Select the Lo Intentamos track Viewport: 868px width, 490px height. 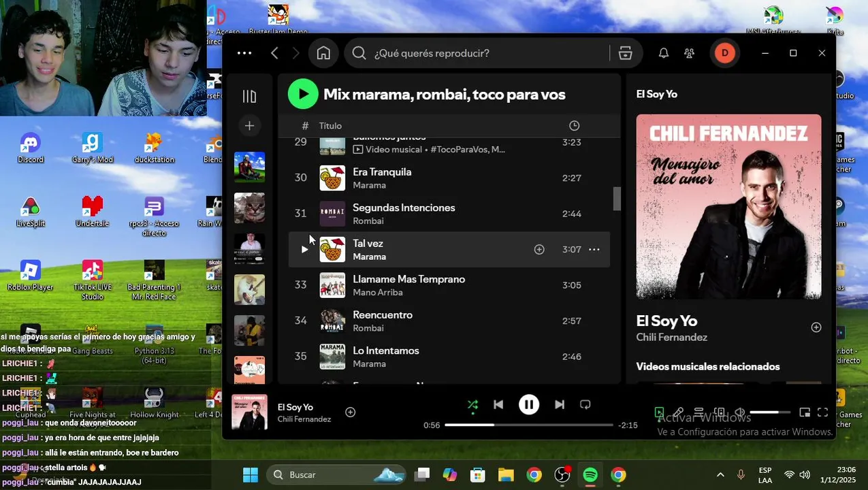pyautogui.click(x=449, y=357)
